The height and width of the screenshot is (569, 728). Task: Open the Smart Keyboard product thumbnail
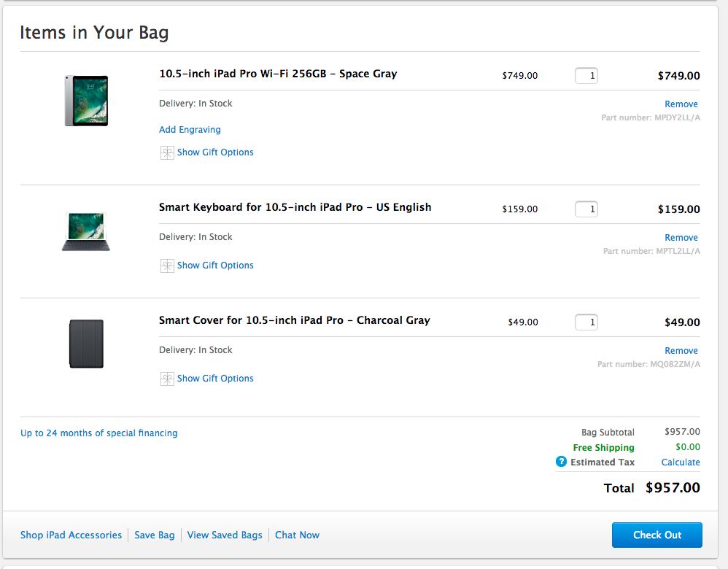point(86,231)
